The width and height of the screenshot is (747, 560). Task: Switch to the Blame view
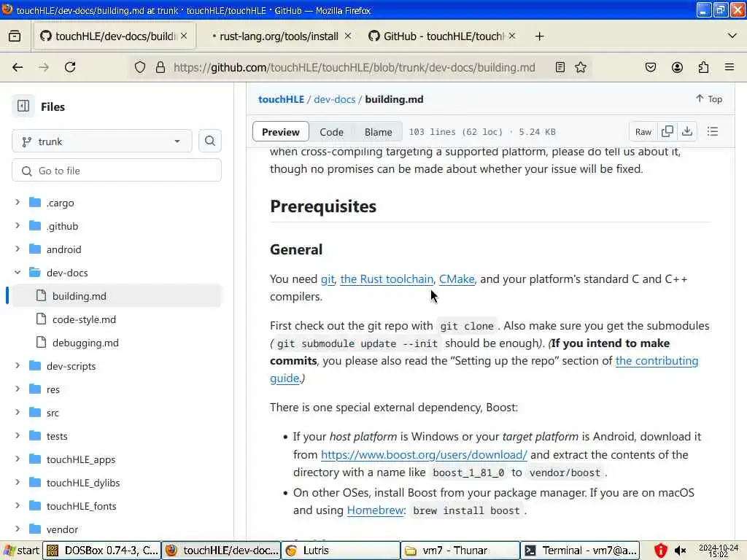pos(379,132)
